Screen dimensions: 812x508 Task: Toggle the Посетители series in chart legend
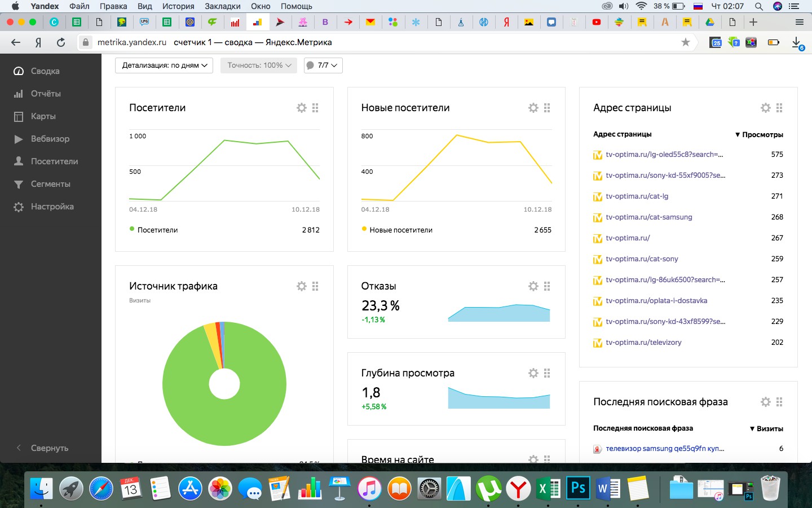(x=153, y=230)
